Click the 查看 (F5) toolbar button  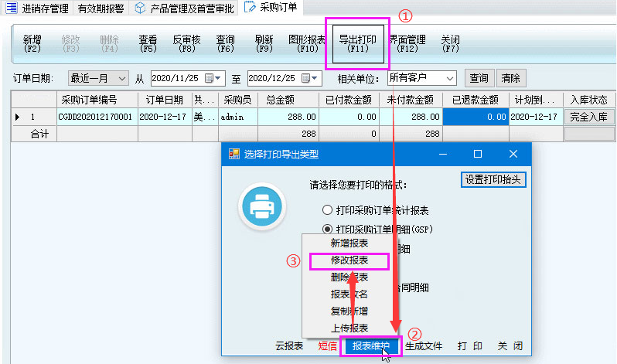click(x=148, y=43)
